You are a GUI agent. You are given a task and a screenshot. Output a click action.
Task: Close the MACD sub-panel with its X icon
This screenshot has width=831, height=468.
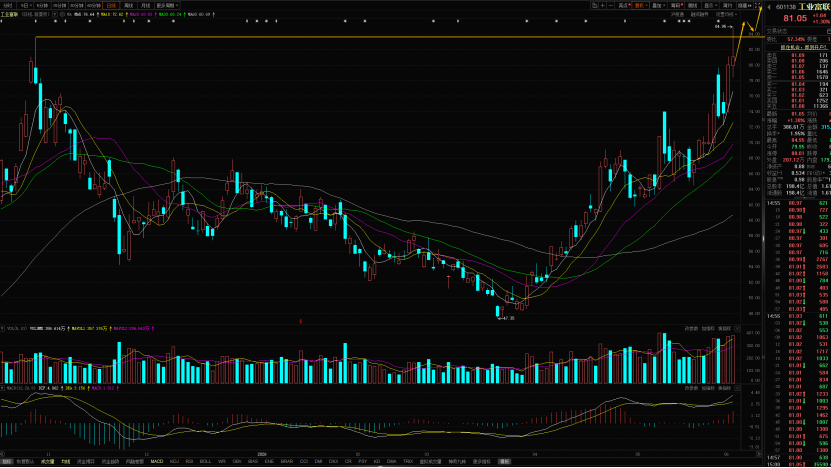[737, 388]
